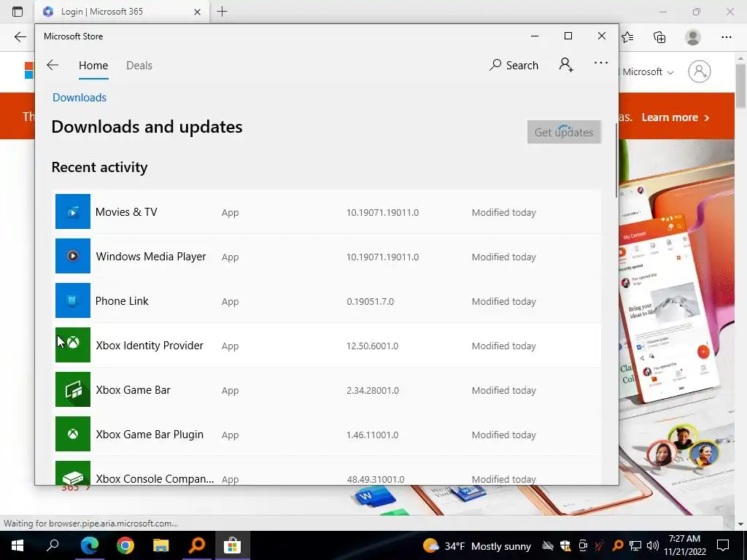The image size is (747, 560).
Task: Open the account sign-in icon in Store
Action: click(566, 65)
